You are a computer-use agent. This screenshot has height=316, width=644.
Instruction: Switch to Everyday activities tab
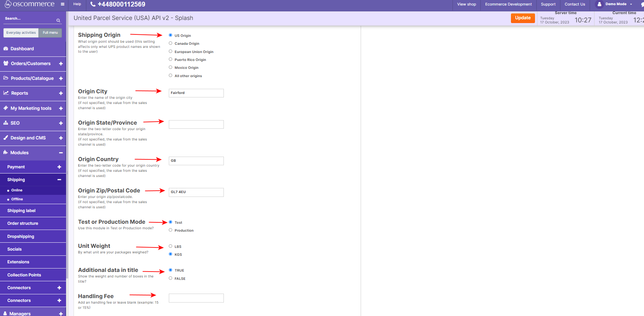pyautogui.click(x=21, y=33)
